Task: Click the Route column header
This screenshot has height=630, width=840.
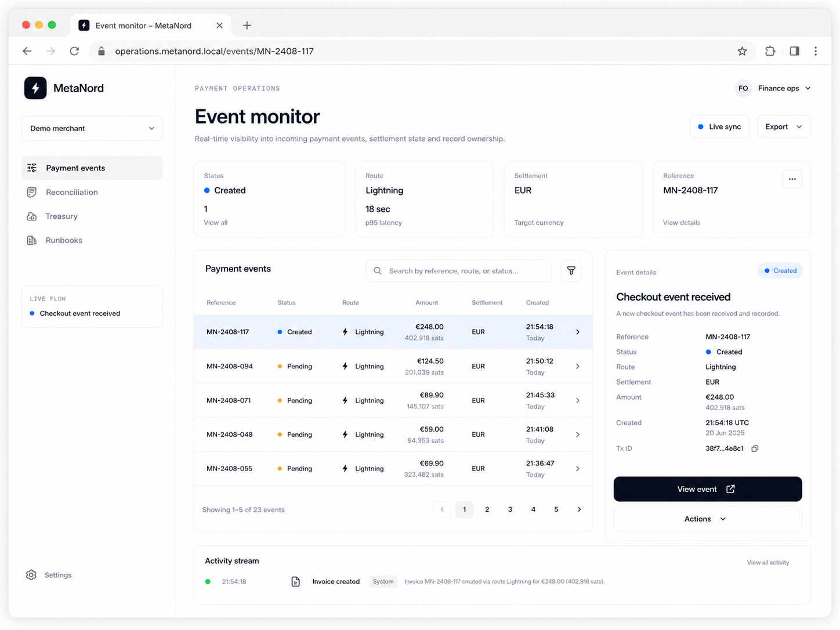Action: [x=350, y=303]
